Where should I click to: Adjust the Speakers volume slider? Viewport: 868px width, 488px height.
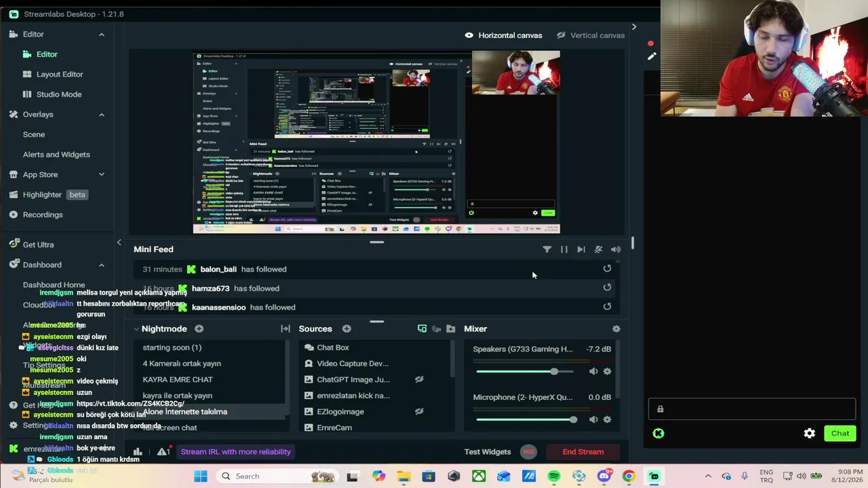525,371
